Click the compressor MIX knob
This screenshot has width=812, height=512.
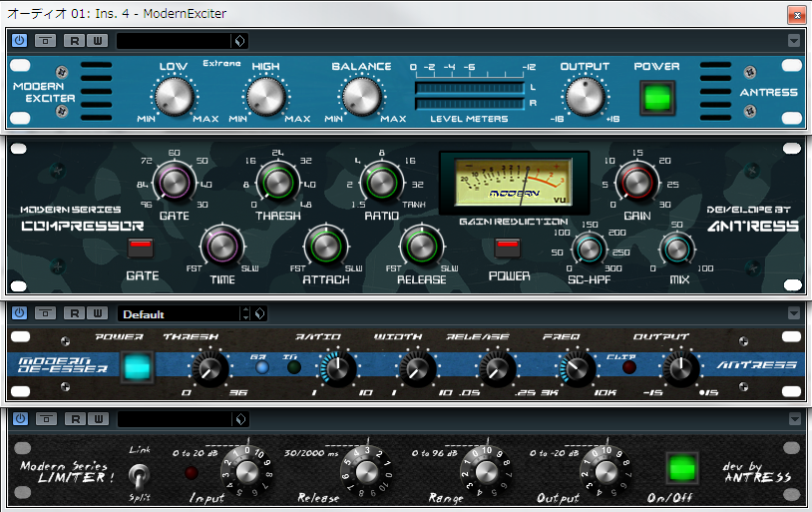677,250
